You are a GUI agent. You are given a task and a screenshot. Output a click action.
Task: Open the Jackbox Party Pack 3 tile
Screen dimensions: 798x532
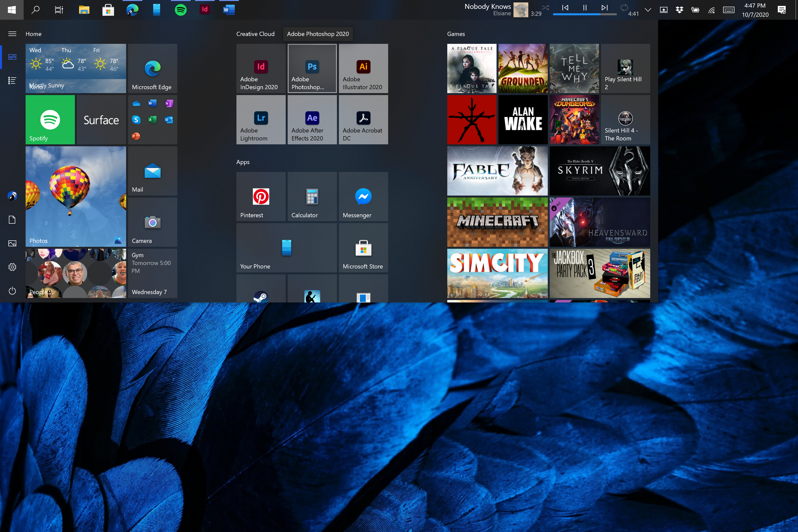tap(599, 273)
